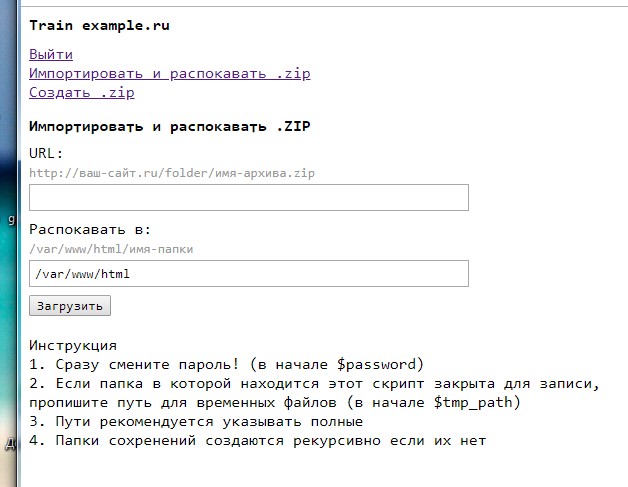
Task: Click the field containing "/var/www/html"
Action: pyautogui.click(x=249, y=274)
